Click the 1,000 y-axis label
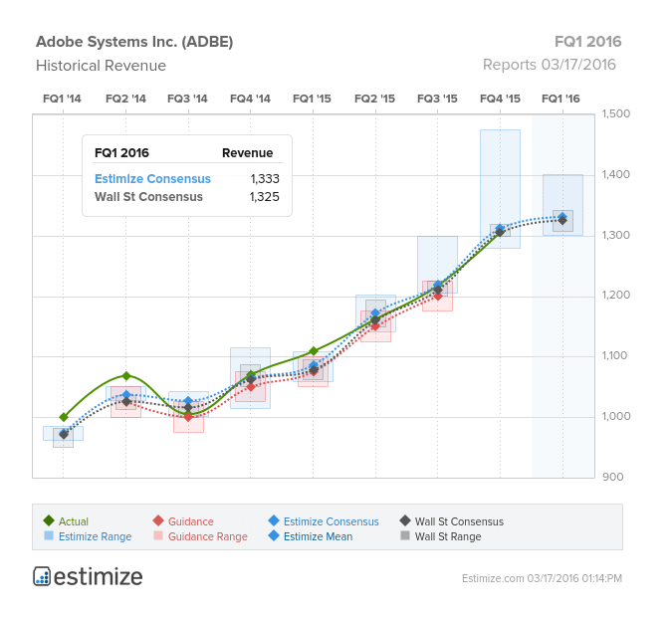672x617 pixels. (x=616, y=416)
